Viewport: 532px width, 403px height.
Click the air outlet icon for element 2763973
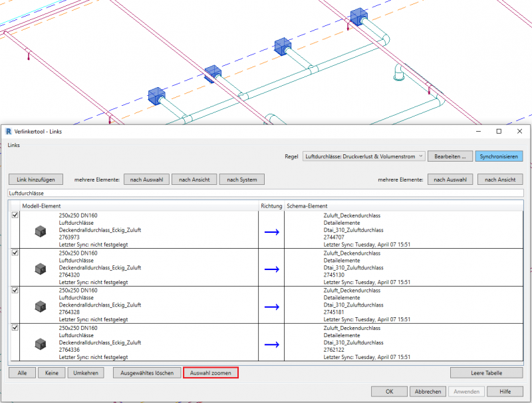(x=41, y=231)
